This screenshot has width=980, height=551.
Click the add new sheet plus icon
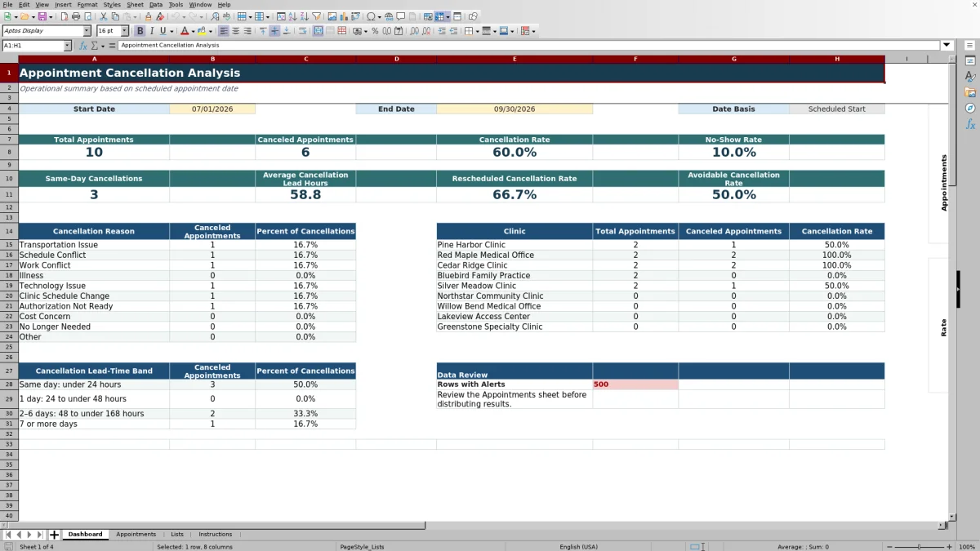(55, 535)
